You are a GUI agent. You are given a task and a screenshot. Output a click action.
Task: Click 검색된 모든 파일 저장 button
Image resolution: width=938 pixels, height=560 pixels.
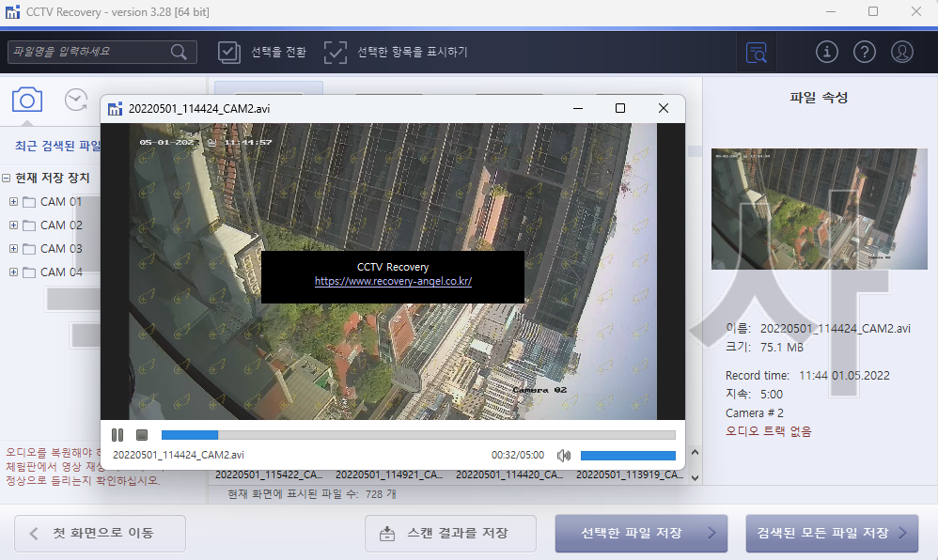pos(832,533)
